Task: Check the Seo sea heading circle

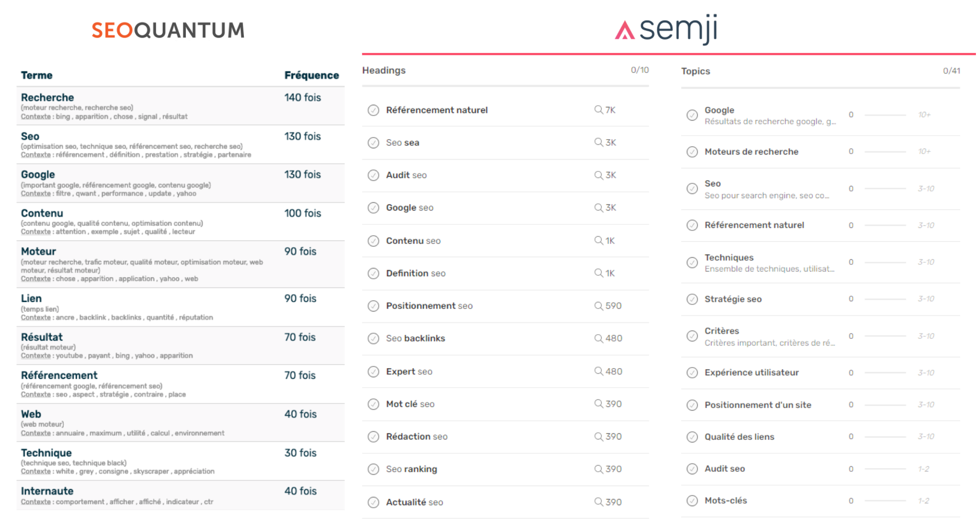Action: coord(373,143)
